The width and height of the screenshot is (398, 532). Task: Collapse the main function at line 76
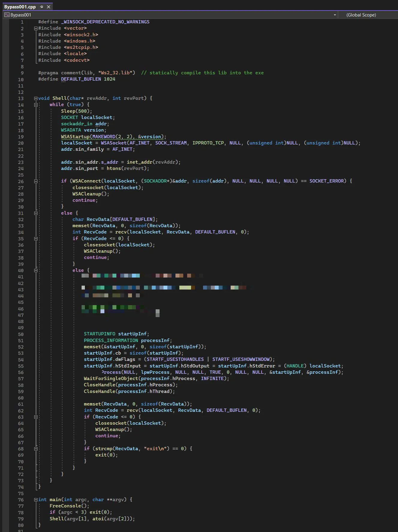coord(36,500)
